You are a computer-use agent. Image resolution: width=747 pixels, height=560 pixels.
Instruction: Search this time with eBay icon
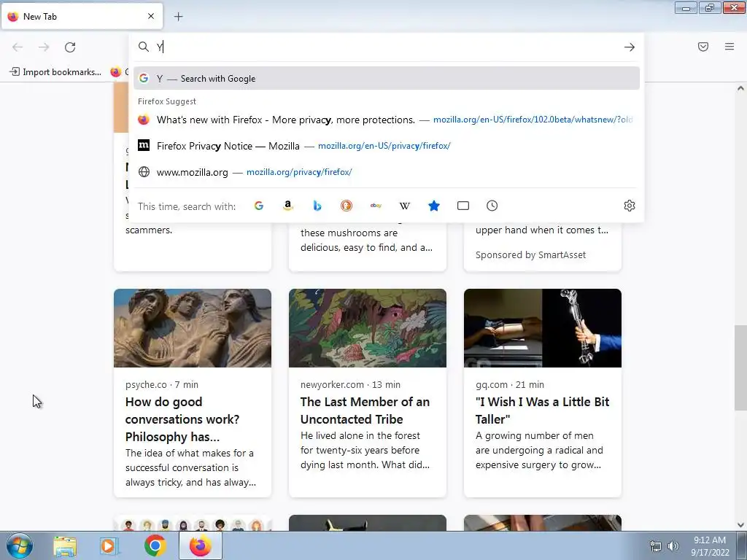(376, 206)
